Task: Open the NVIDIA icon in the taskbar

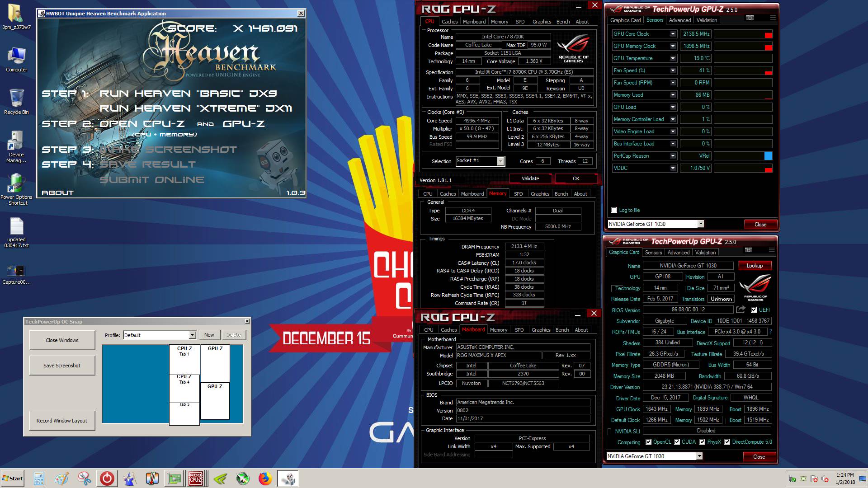Action: click(220, 479)
